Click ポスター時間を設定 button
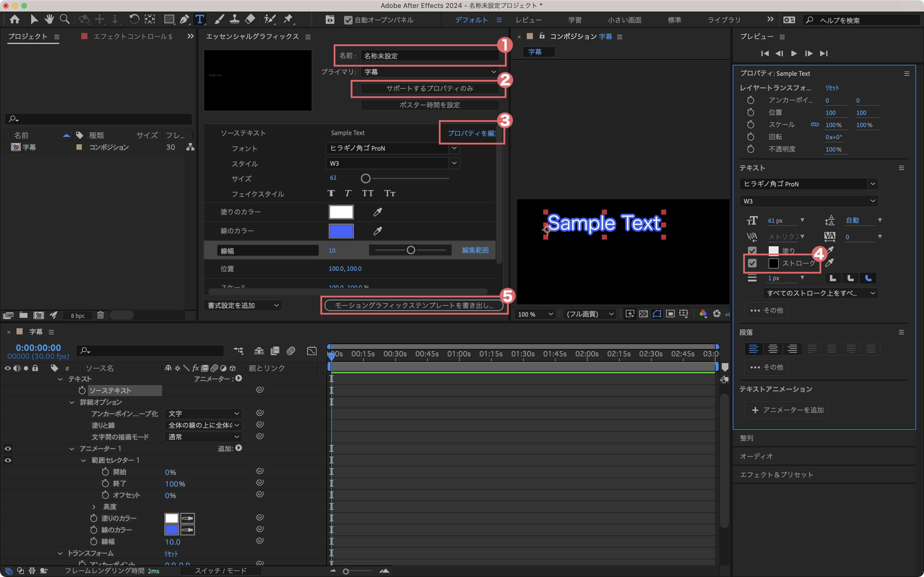The image size is (924, 577). point(430,105)
